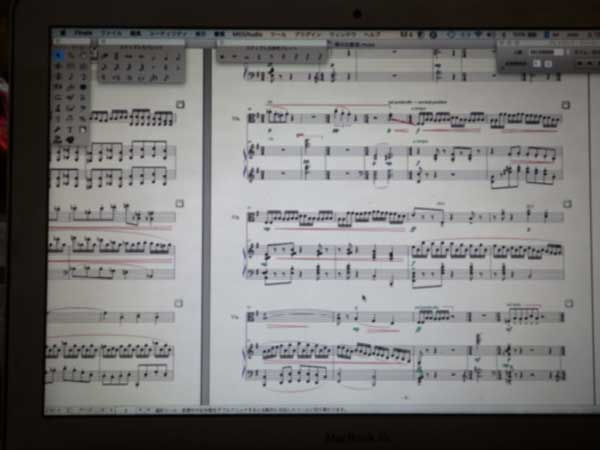Open the ウィンドウ (Window) menu
Viewport: 600px width, 450px height.
point(343,34)
